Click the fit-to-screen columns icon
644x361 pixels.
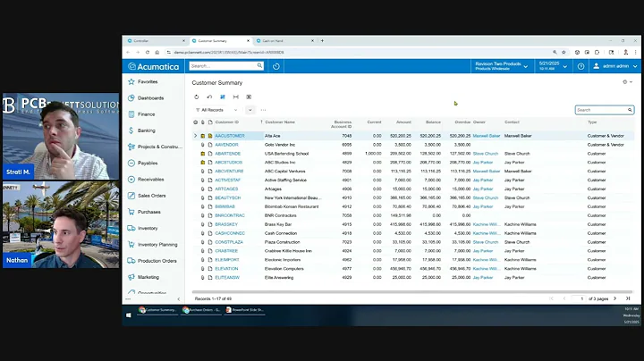(236, 97)
